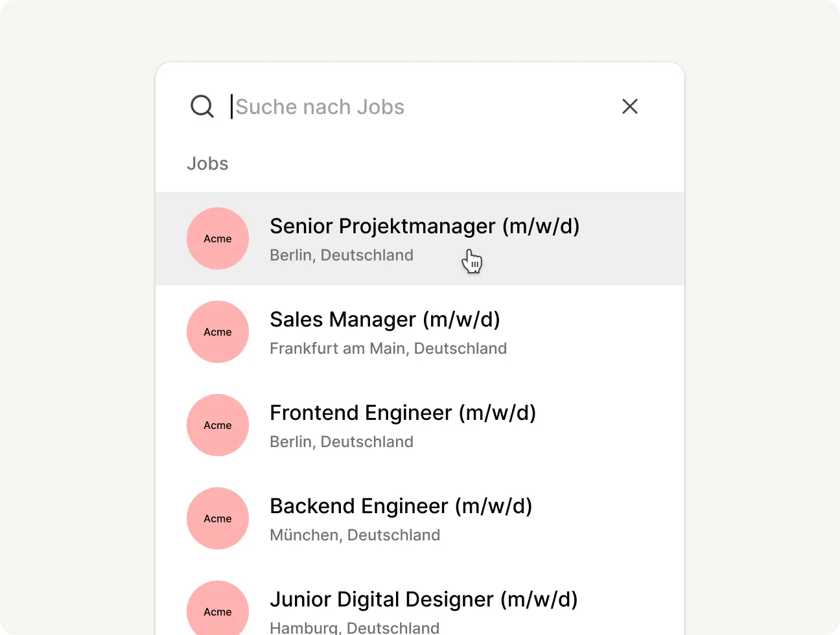Click 'Berlin, Deutschland' under Frontend Engineer

(342, 442)
